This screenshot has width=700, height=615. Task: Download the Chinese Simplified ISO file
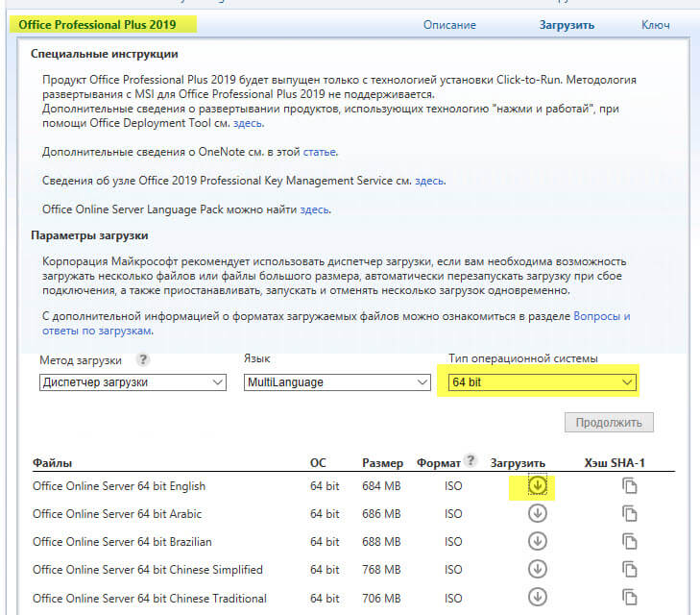coord(538,570)
